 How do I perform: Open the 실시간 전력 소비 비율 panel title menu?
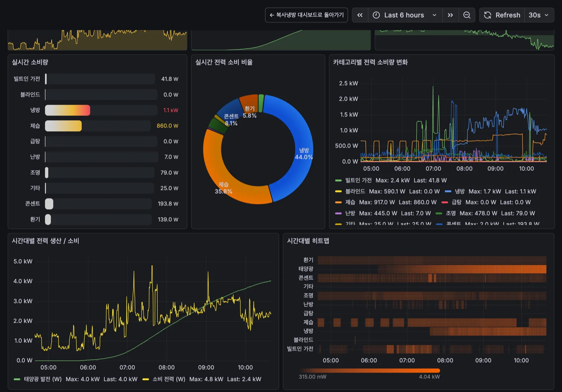point(224,62)
